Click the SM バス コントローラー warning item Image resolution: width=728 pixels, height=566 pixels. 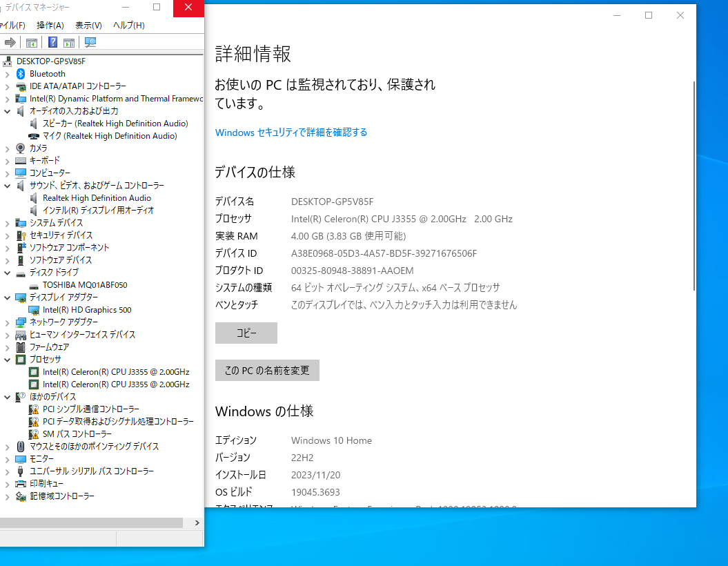click(x=77, y=433)
